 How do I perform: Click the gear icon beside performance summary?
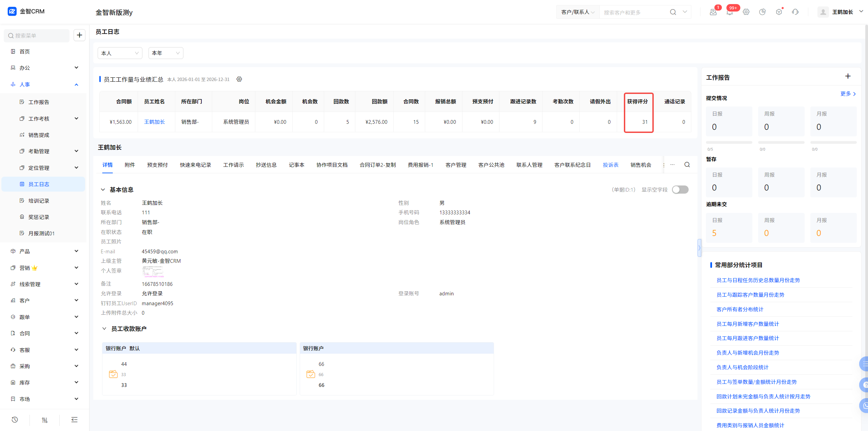click(x=239, y=79)
